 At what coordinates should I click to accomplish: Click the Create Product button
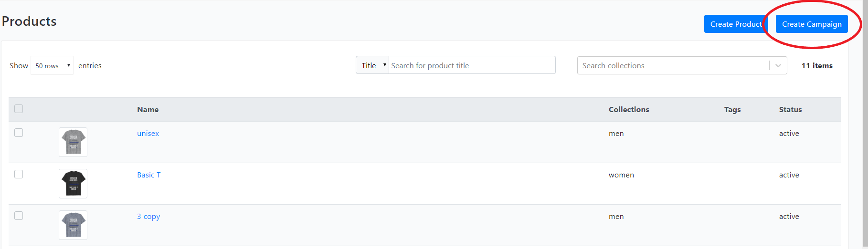(x=736, y=24)
